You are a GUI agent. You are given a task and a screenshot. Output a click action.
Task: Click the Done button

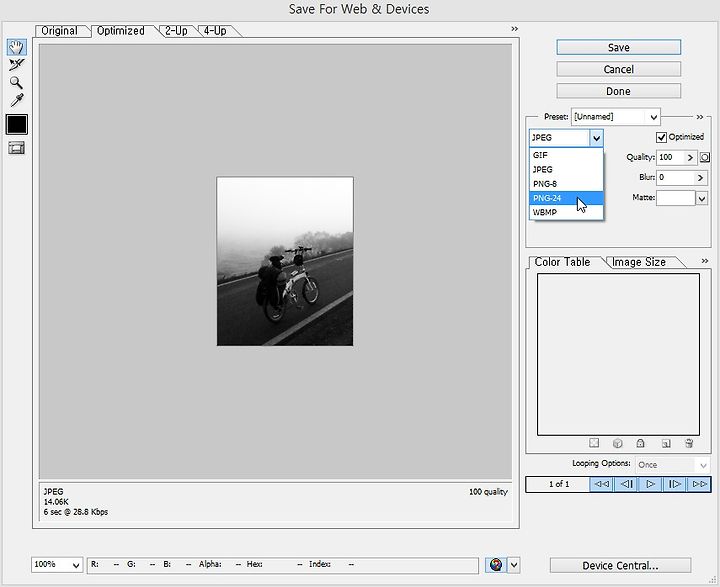(619, 91)
